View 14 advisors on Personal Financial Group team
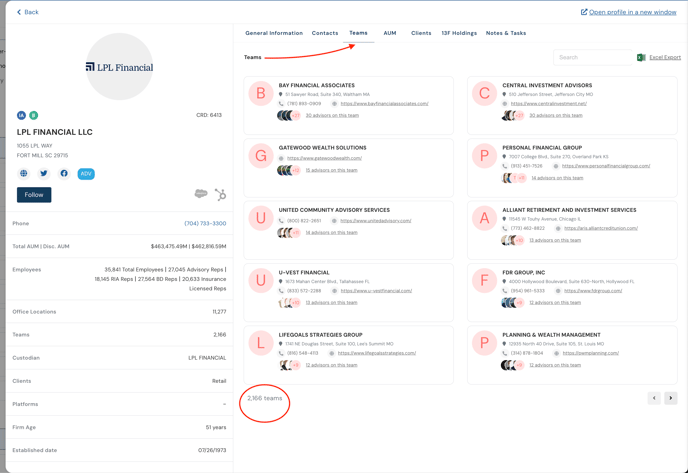Screen dimensions: 688x473 pyautogui.click(x=557, y=178)
